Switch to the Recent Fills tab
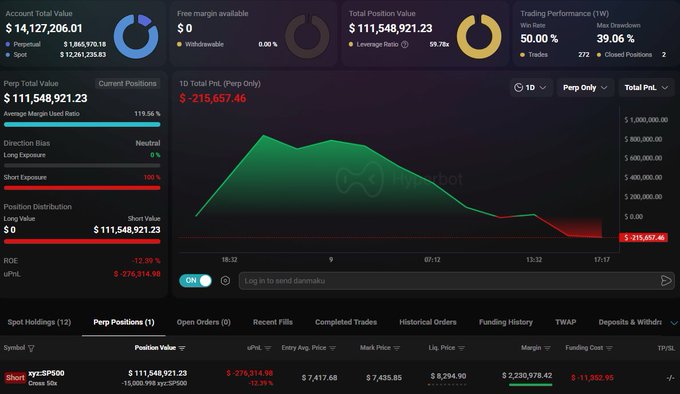Screen dimensions: 680x394 coord(273,322)
